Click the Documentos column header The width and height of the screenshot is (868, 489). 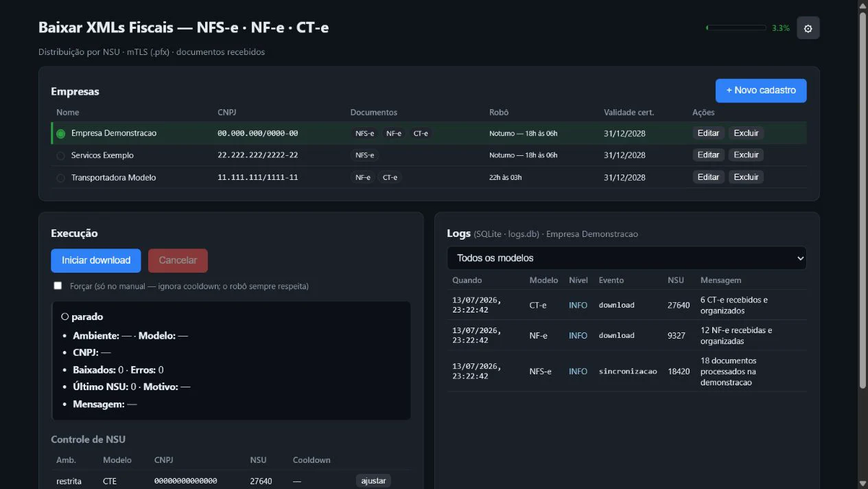374,112
